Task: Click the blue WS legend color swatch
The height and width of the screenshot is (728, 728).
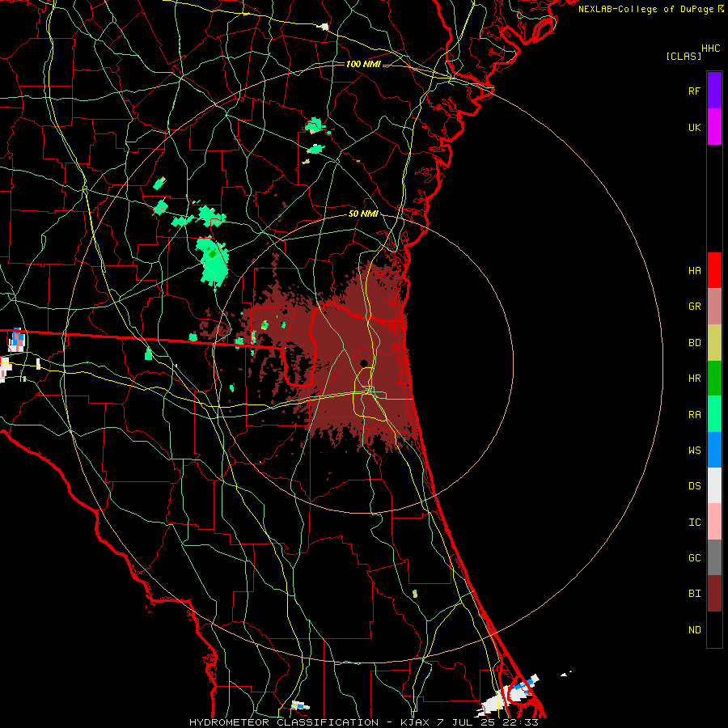Action: (x=714, y=450)
